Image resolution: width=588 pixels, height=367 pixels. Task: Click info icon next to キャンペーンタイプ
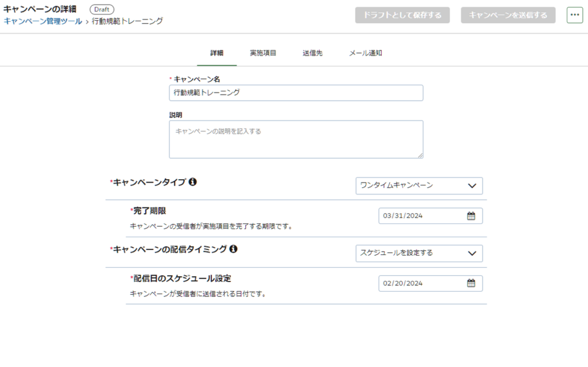coord(193,182)
